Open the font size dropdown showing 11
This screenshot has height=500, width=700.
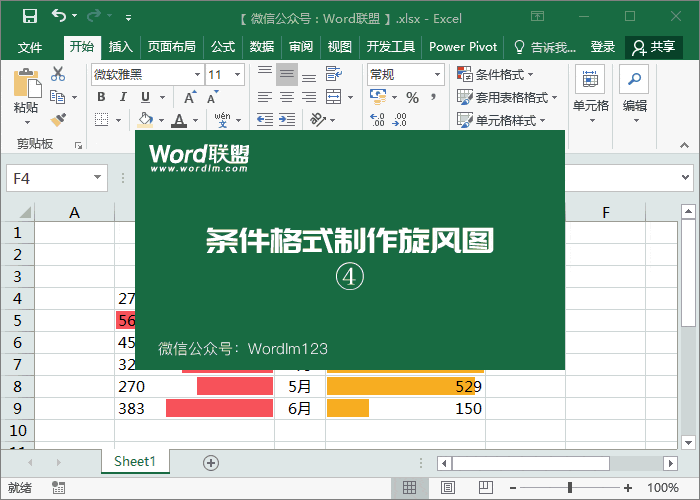click(238, 75)
